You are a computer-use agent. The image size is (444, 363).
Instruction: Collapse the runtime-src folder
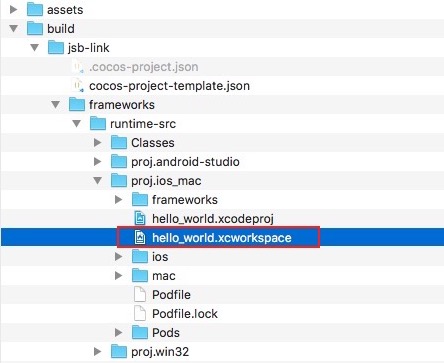click(x=77, y=124)
